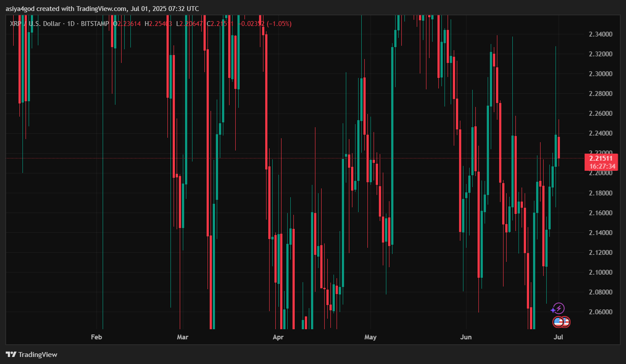Click the Jul label on the time axis
The height and width of the screenshot is (364, 626).
(558, 338)
